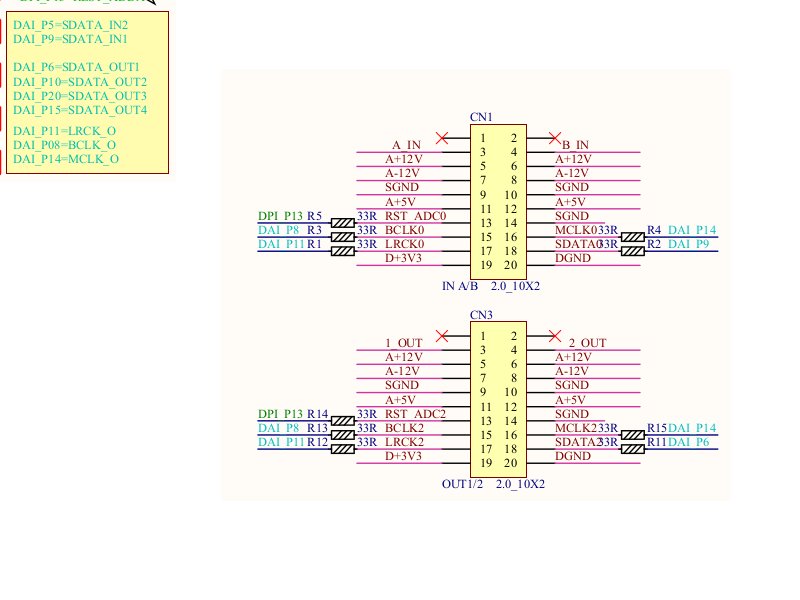Screen dimensions: 800x600
Task: Click the DPI_P13 label beside R14
Action: (280, 414)
